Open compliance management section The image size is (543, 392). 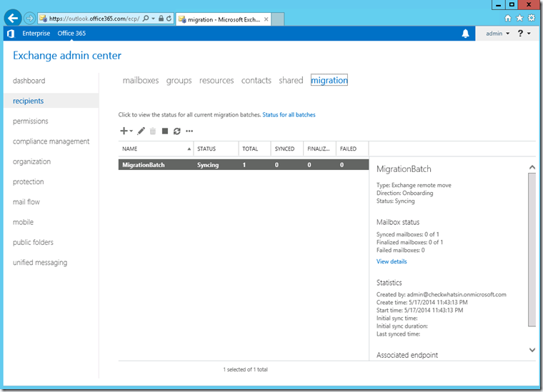(x=51, y=141)
